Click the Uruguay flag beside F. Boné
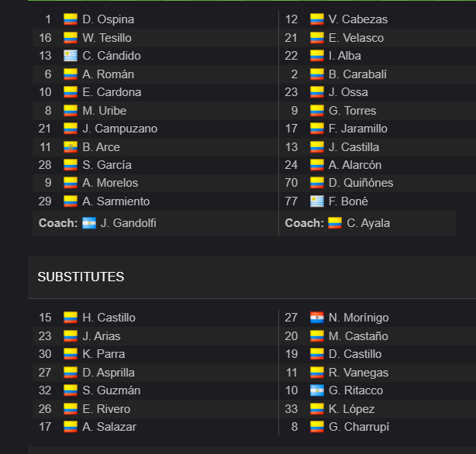Screen dimensions: 476x454 point(317,201)
